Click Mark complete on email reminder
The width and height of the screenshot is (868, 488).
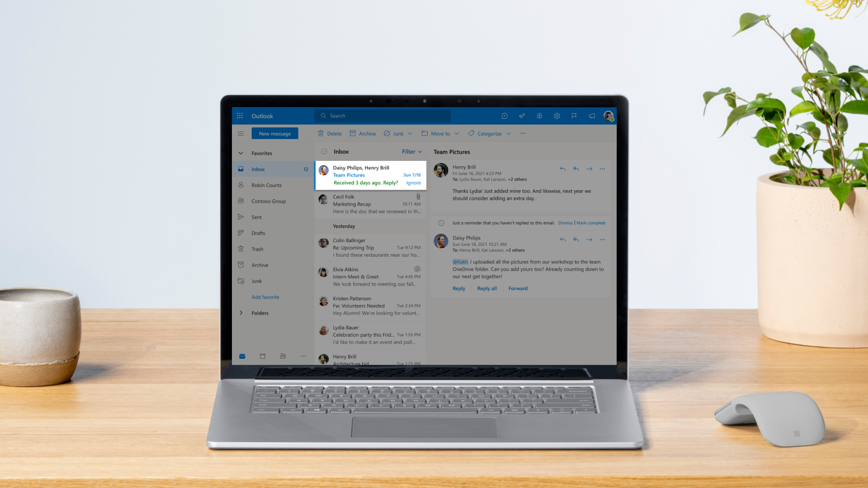pos(591,222)
